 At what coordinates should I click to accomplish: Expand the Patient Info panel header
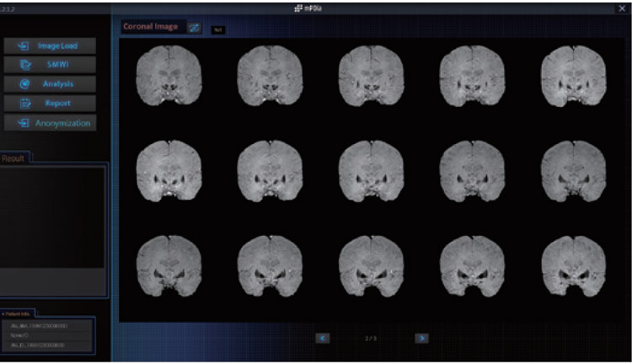coord(19,313)
